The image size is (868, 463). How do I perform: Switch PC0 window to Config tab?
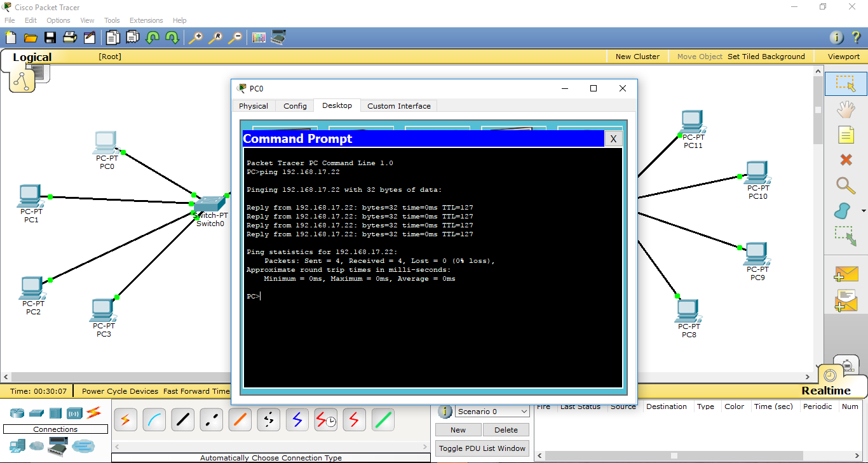(x=294, y=105)
